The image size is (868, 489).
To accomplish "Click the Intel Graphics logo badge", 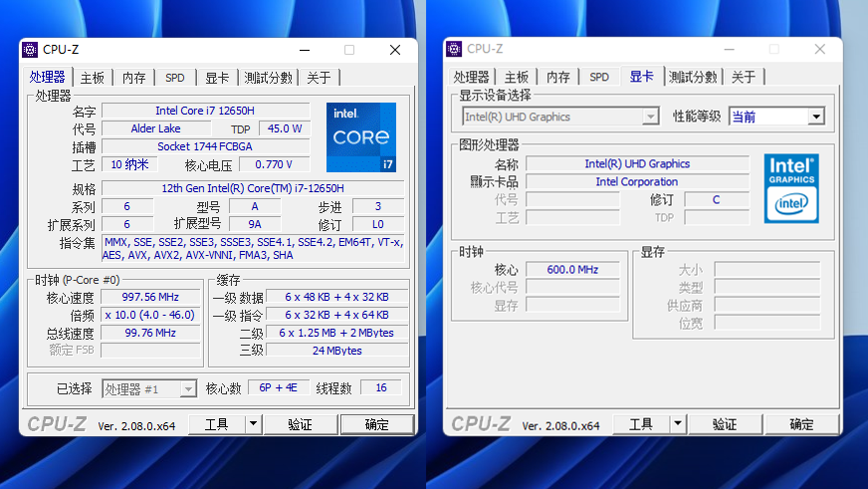I will (791, 188).
